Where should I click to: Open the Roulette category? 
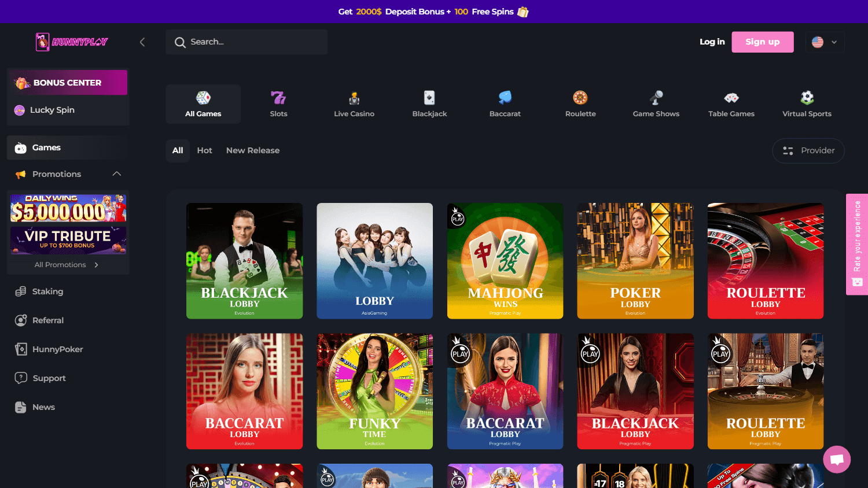pyautogui.click(x=580, y=104)
